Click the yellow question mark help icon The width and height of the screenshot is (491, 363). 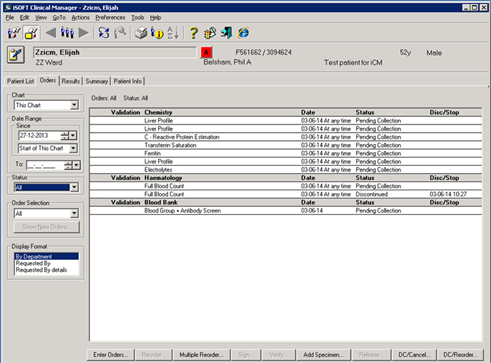[x=194, y=33]
